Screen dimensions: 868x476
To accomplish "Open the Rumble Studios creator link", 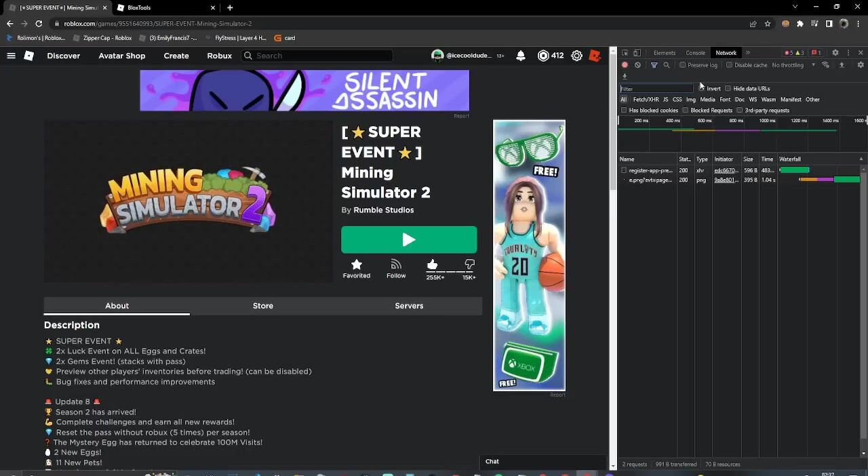I will [x=384, y=210].
